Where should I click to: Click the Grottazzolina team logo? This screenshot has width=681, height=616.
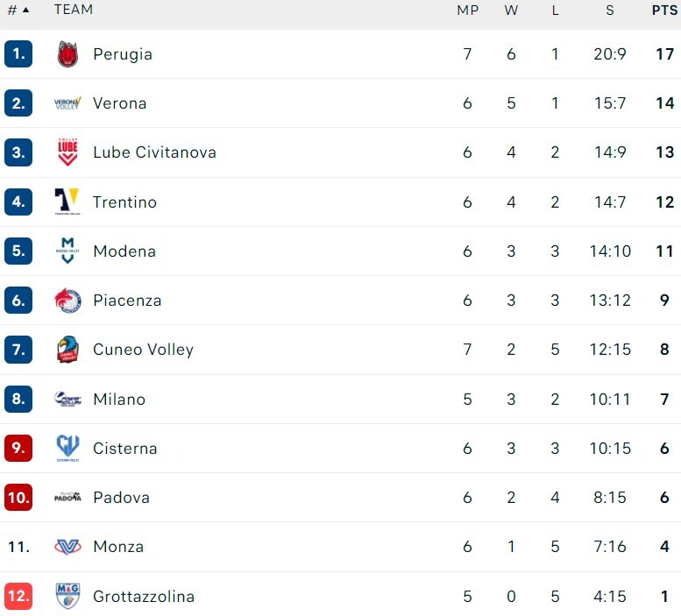[67, 597]
